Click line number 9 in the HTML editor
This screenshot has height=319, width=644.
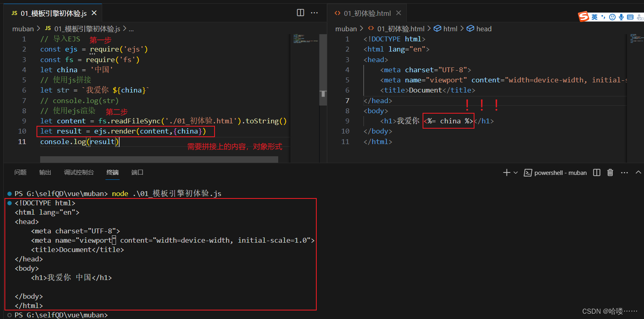coord(347,121)
